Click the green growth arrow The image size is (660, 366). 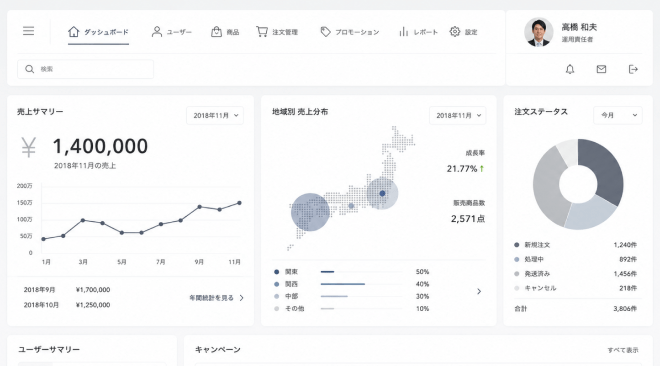(482, 169)
